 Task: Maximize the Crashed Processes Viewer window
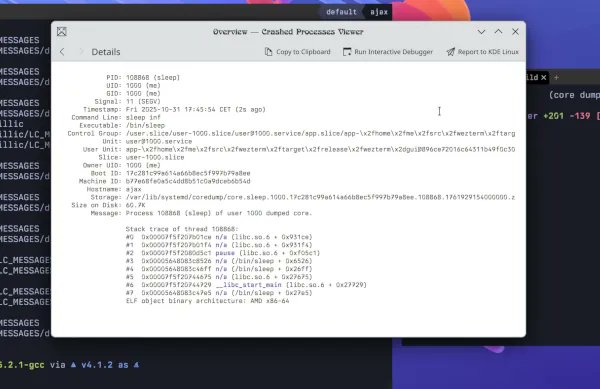click(x=498, y=32)
